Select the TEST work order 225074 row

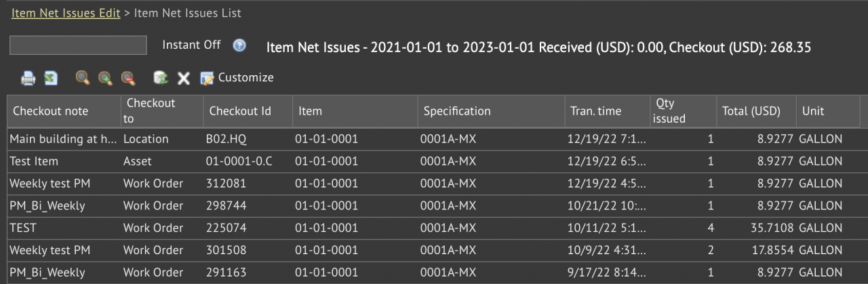coord(434,228)
